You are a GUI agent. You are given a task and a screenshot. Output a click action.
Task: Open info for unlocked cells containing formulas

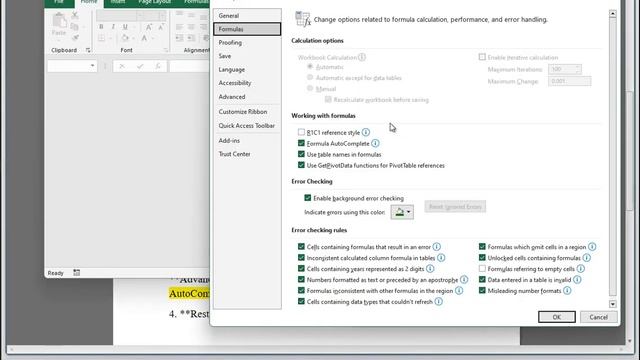pos(587,258)
